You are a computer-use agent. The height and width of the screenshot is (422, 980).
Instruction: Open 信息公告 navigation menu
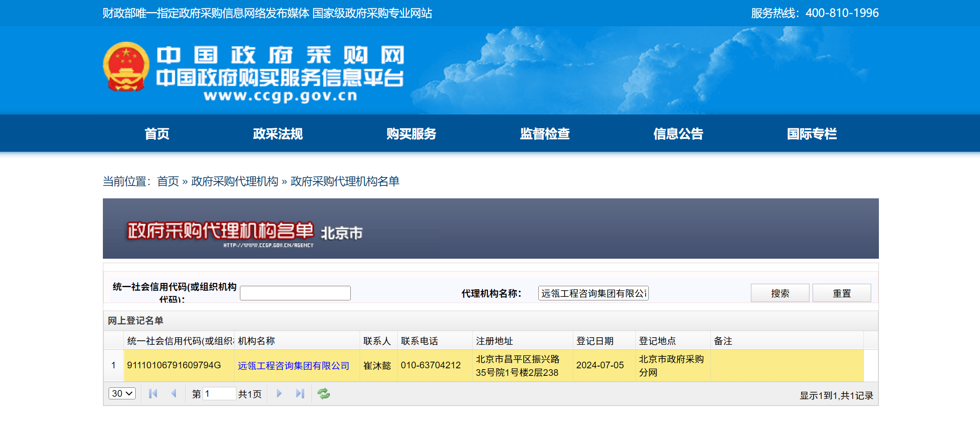[x=678, y=134]
